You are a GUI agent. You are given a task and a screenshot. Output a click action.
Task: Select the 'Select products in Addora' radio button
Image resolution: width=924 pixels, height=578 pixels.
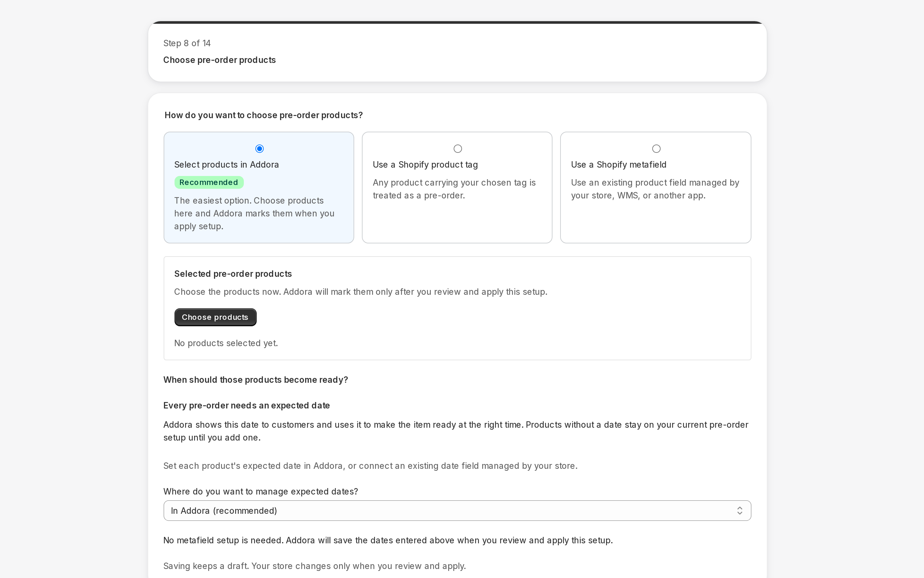pyautogui.click(x=259, y=148)
